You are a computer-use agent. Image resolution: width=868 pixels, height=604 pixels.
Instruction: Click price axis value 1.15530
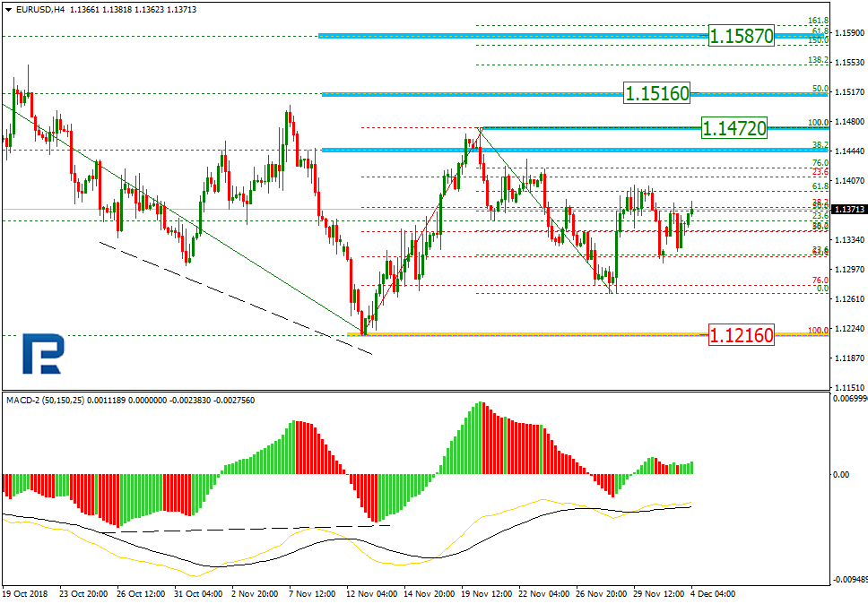[x=850, y=63]
